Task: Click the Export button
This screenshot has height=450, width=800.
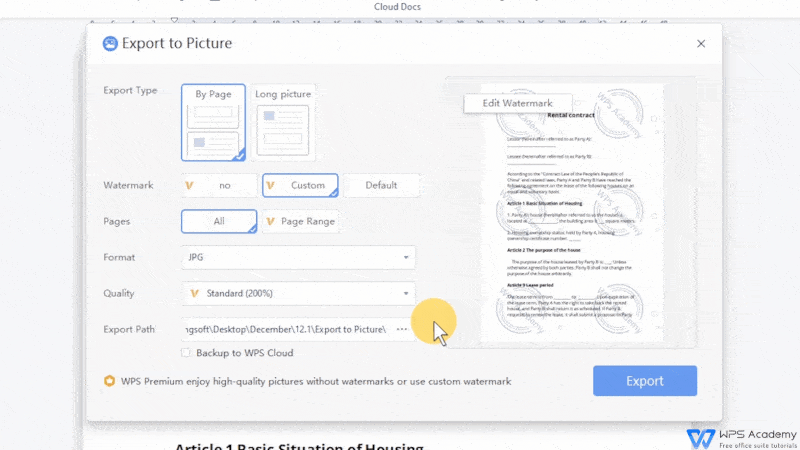Action: pyautogui.click(x=645, y=381)
